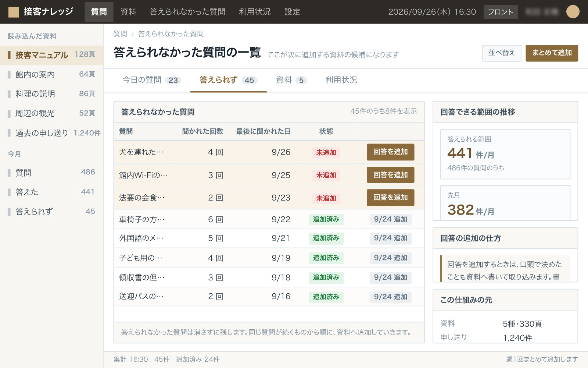The width and height of the screenshot is (588, 368).
Task: Click the 最後に聞かれた日 column header
Action: 263,131
